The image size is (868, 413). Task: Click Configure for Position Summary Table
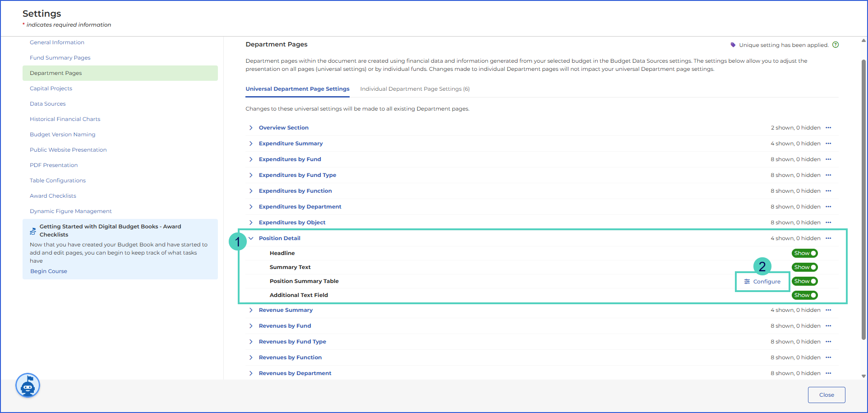[762, 282]
